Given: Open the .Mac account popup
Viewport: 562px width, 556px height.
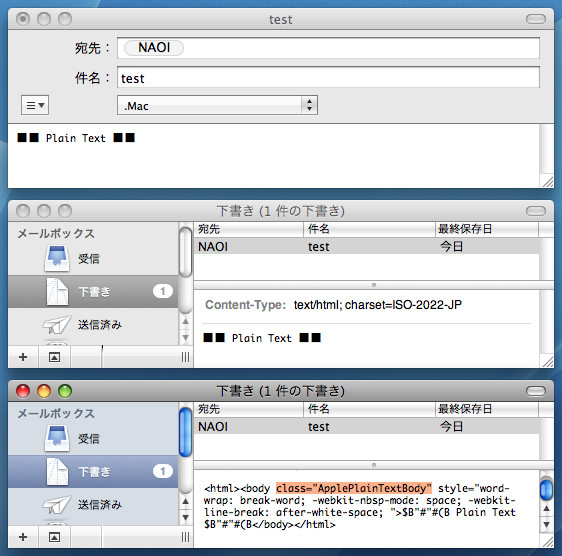Looking at the screenshot, I should click(217, 105).
